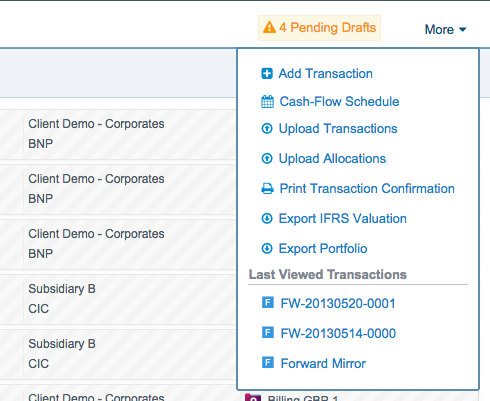Click the download icon for Export Portfolio
490x401 pixels.
click(x=267, y=248)
